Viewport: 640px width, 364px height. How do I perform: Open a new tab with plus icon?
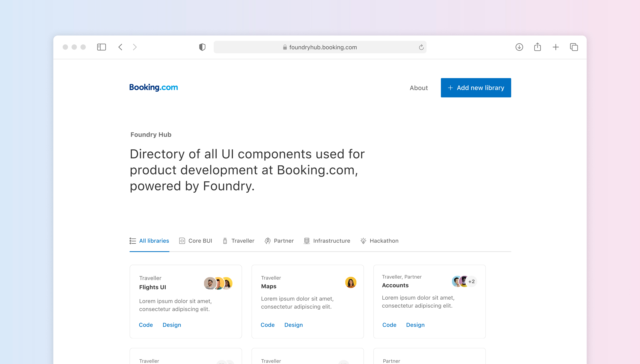(556, 47)
